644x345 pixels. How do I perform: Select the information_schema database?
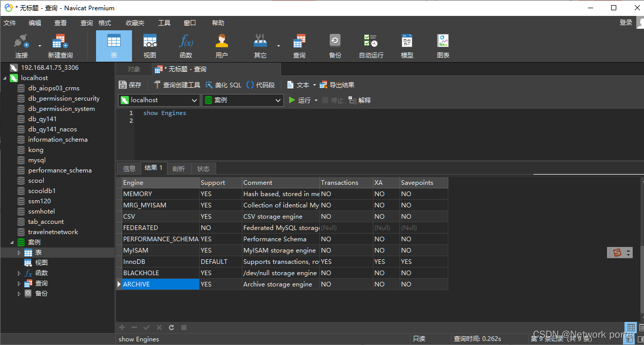click(58, 140)
